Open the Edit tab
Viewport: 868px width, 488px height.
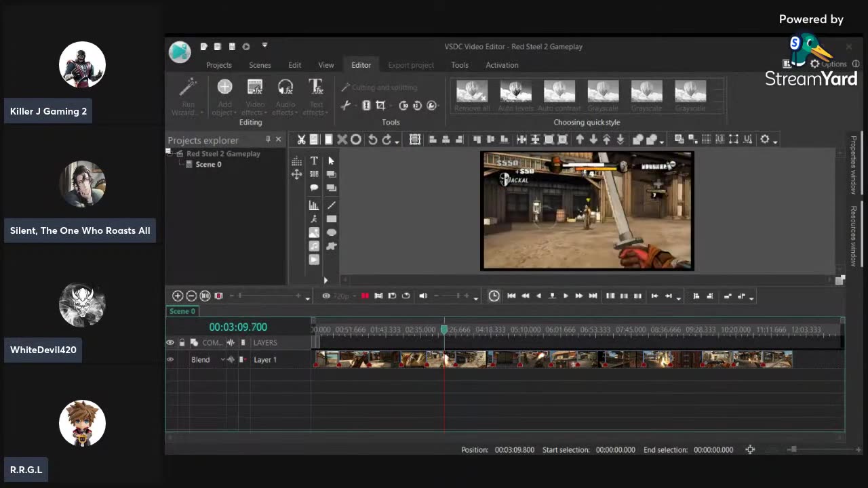(x=294, y=65)
